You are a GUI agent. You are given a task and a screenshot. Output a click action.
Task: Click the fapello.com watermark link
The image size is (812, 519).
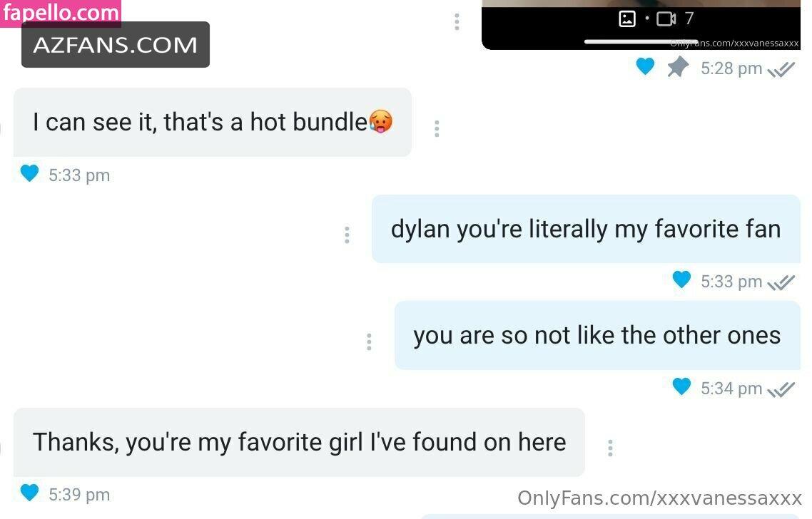pyautogui.click(x=61, y=12)
